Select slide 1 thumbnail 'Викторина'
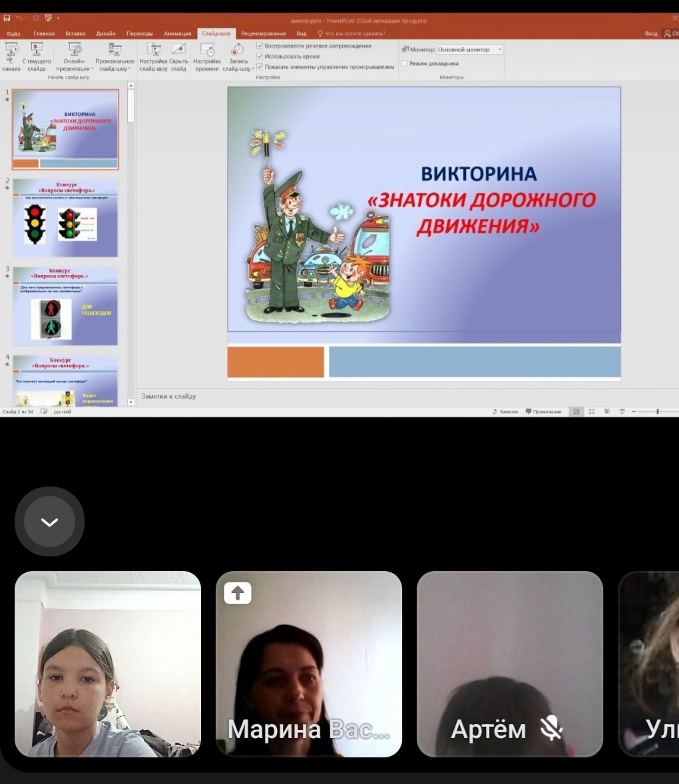679x784 pixels. [65, 130]
